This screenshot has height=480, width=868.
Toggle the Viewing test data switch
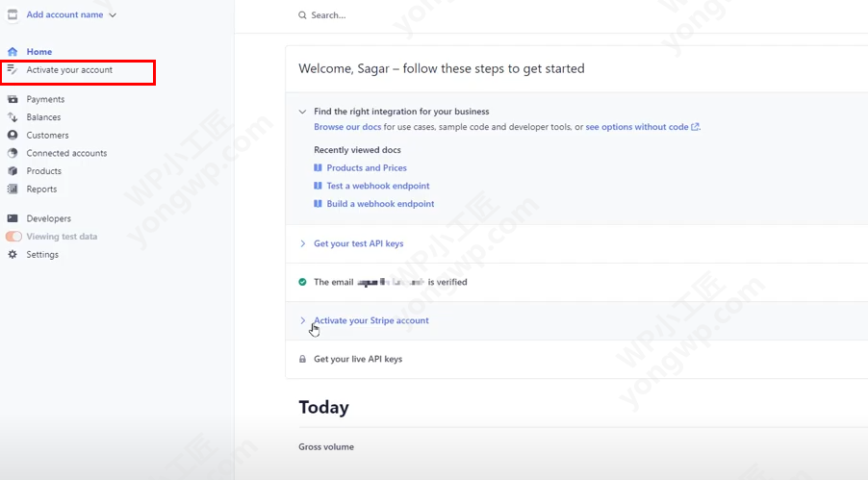tap(13, 237)
